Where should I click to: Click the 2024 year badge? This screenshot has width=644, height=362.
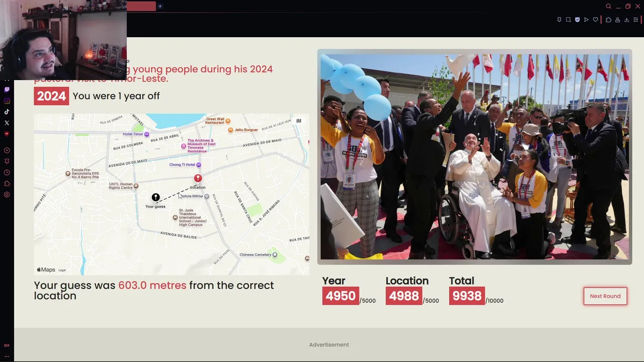(51, 96)
